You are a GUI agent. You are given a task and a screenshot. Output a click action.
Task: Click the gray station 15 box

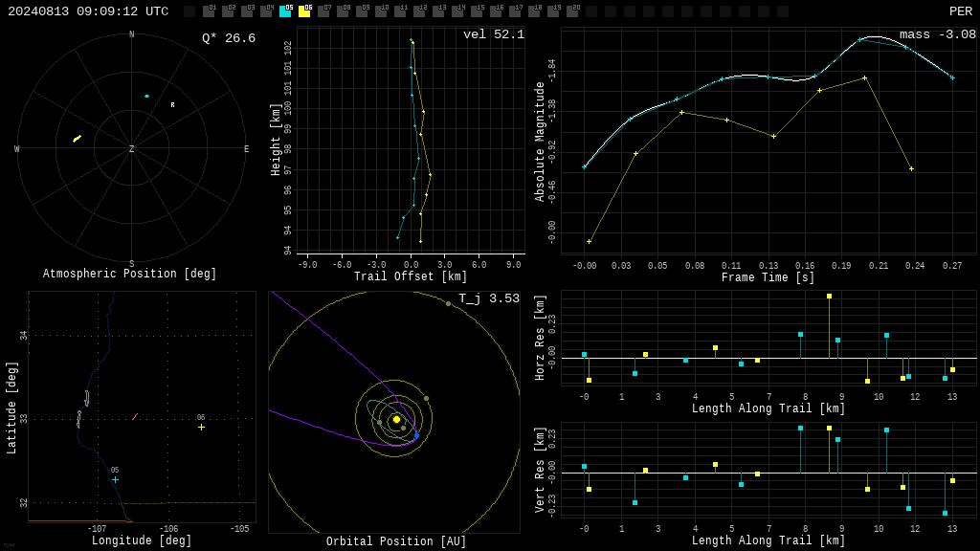point(477,11)
